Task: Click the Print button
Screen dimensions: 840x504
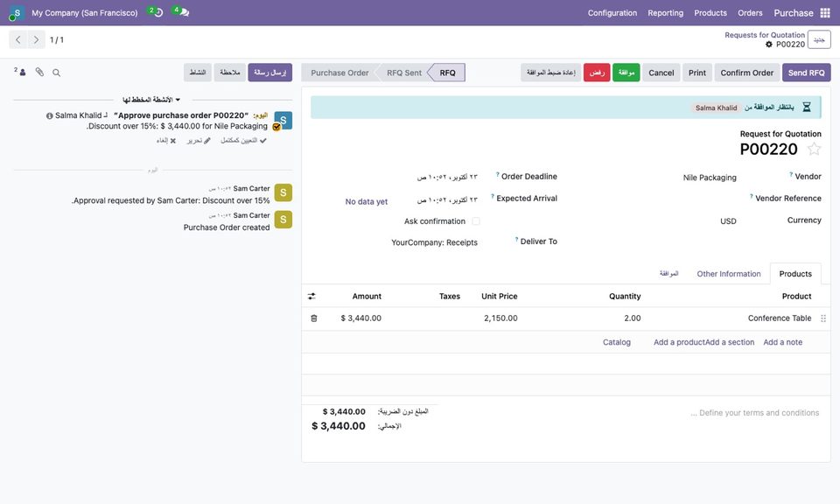Action: [697, 73]
